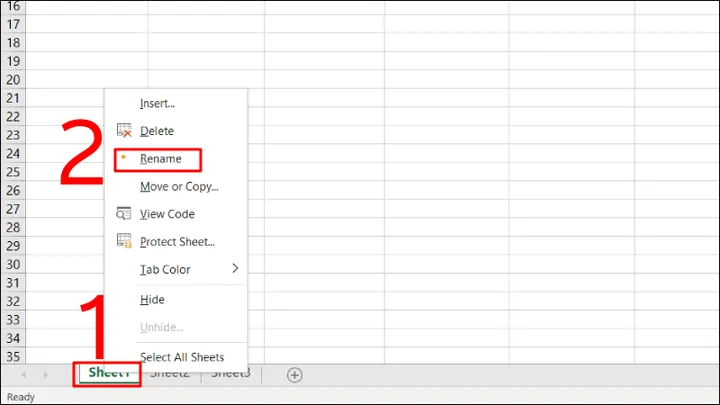
Task: Switch to the Sheet2 tab
Action: pos(169,373)
